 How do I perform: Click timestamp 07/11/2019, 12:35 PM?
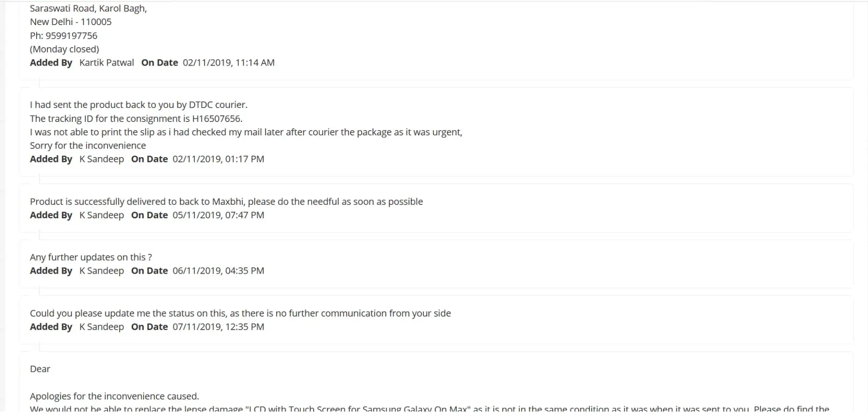click(x=218, y=327)
